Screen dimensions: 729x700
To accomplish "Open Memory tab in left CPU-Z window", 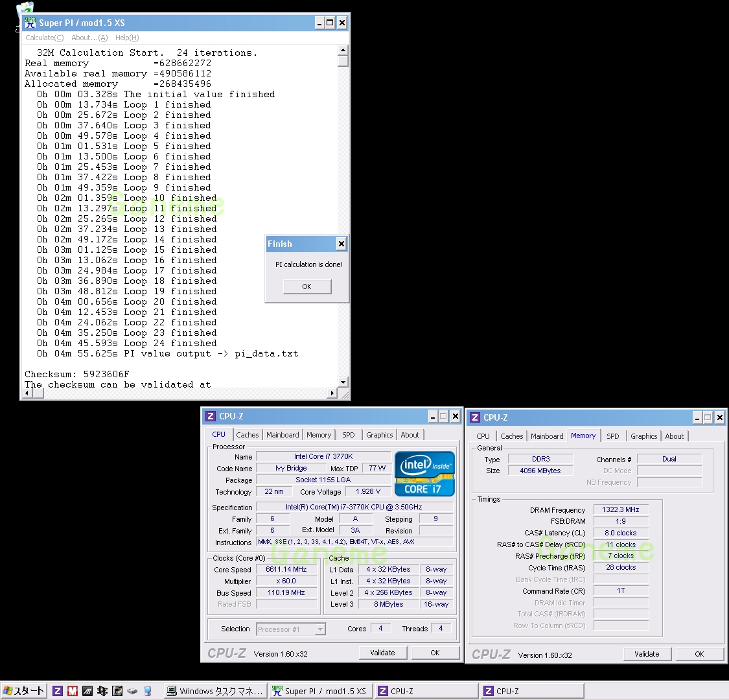I will point(319,435).
